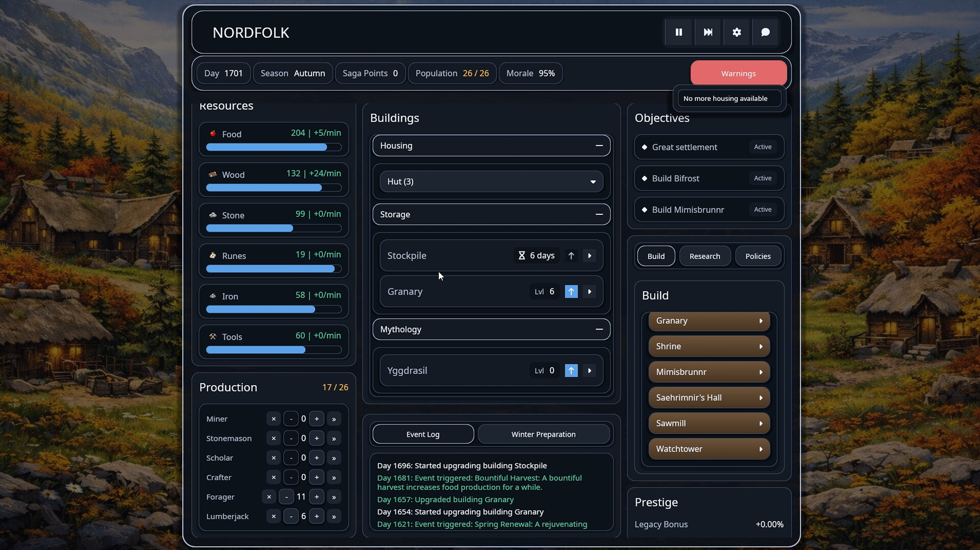Click the 'No more housing available' warning
Screen dimensions: 980x550
point(729,98)
